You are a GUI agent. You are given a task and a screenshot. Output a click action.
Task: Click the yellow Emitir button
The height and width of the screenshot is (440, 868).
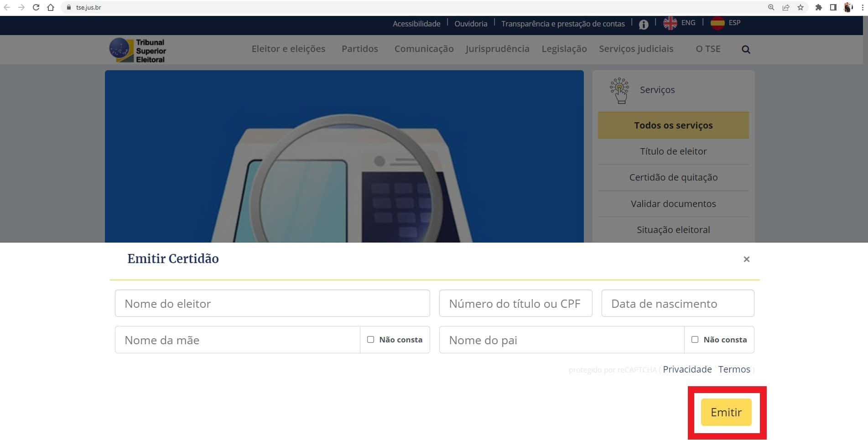[726, 412]
